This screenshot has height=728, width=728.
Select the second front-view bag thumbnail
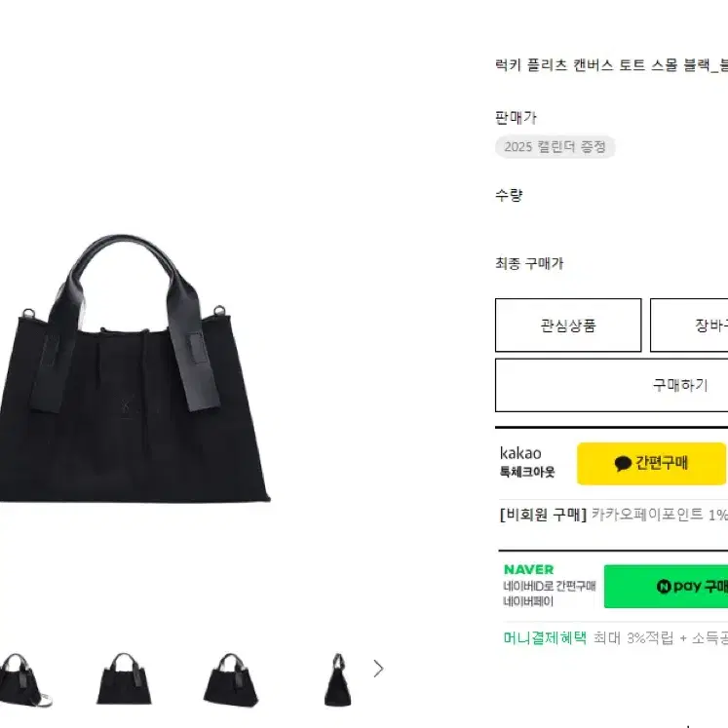(124, 679)
